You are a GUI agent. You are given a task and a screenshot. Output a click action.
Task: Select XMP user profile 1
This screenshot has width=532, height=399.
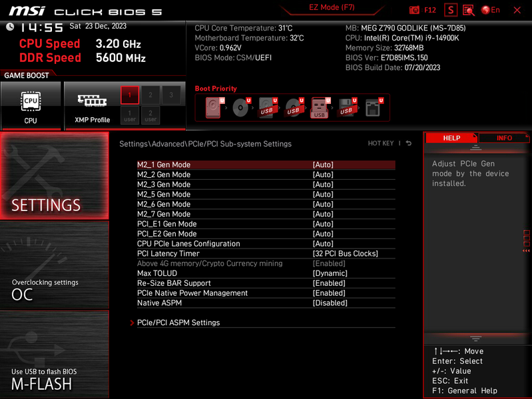pos(130,115)
